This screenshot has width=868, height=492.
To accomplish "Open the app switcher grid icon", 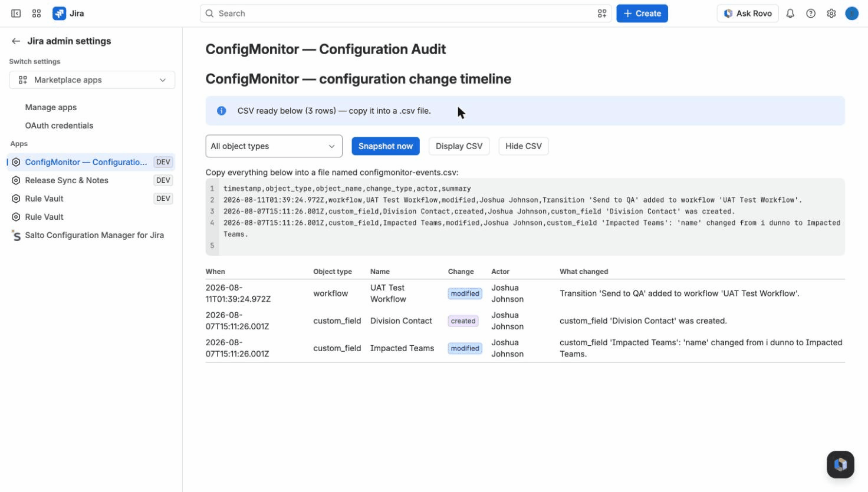I will [37, 13].
